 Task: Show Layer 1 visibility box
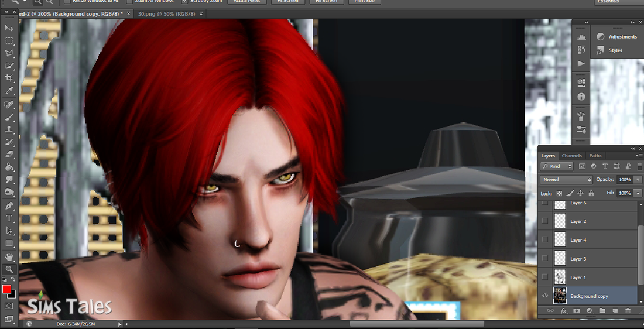545,277
